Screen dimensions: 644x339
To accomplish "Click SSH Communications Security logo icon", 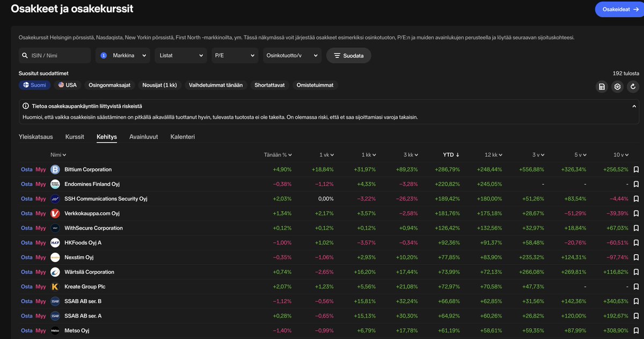I will (55, 199).
